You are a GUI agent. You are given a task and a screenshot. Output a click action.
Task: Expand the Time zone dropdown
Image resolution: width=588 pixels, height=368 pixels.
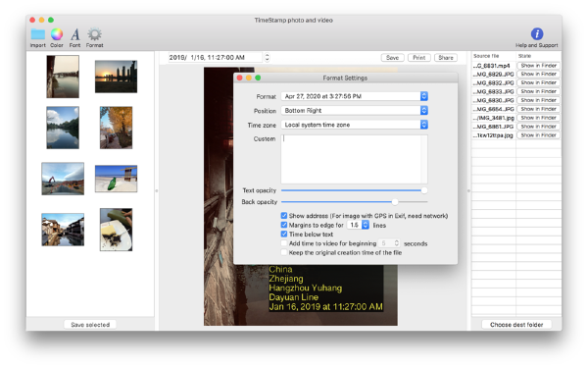point(355,125)
